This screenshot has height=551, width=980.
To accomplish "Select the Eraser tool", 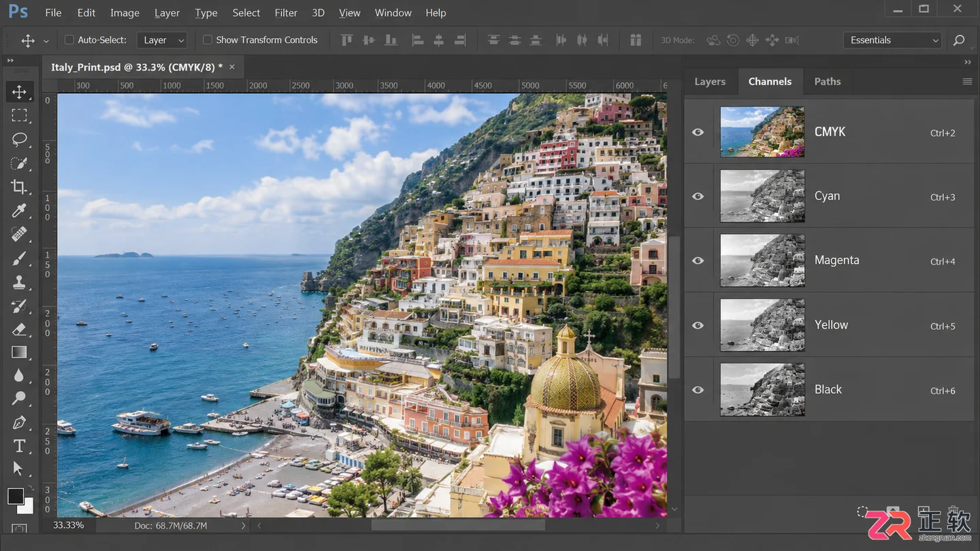I will pos(19,329).
